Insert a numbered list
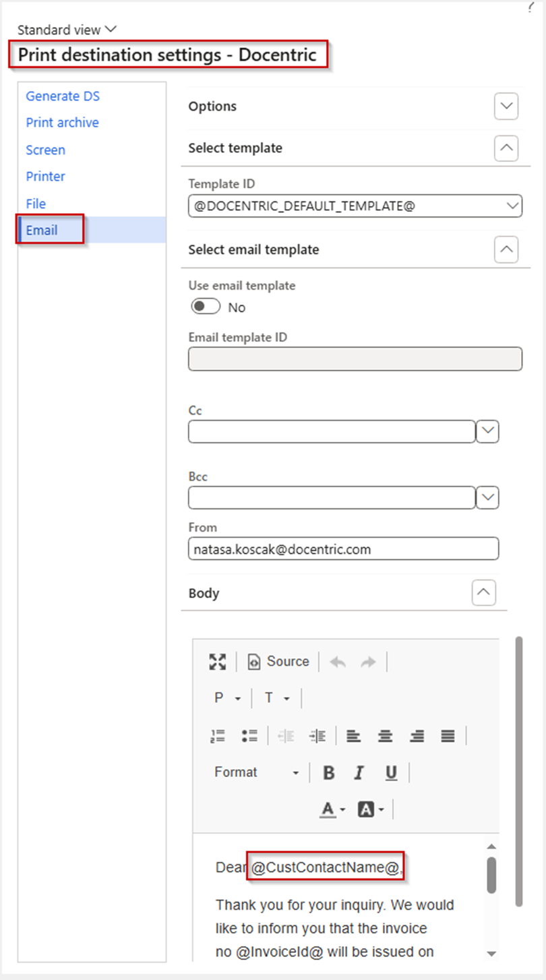Image resolution: width=546 pixels, height=980 pixels. (218, 736)
